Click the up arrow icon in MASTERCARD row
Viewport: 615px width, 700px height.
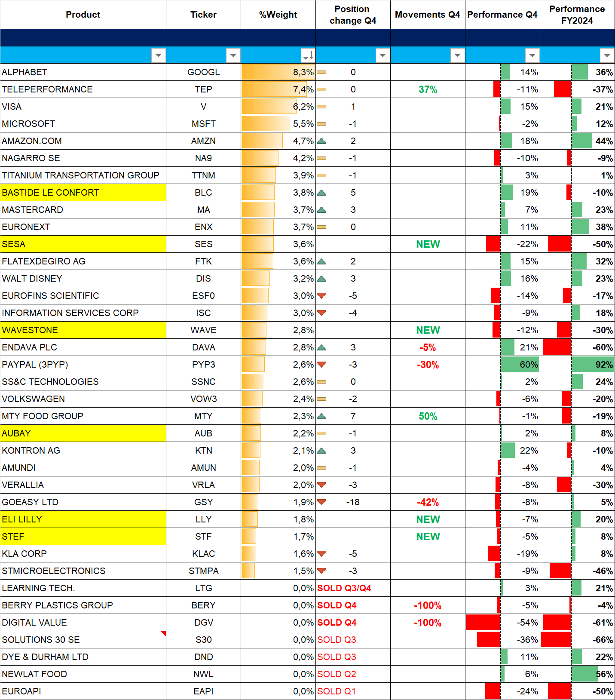point(321,210)
